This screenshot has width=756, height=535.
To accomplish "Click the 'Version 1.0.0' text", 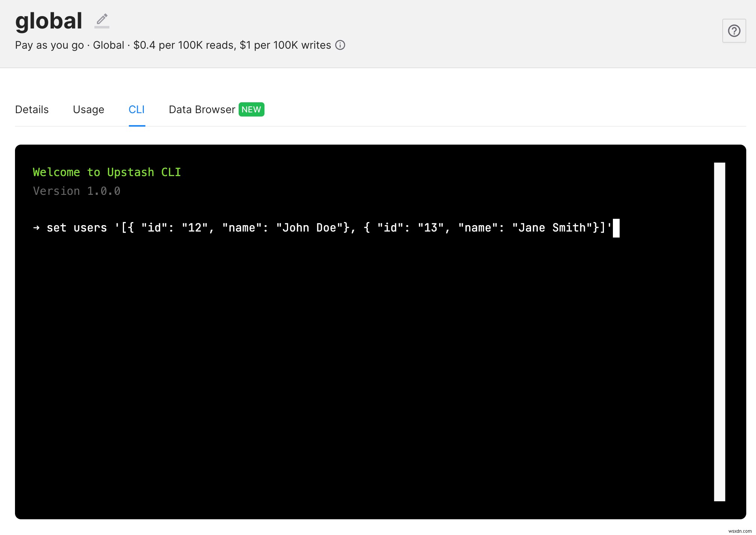I will pos(77,191).
